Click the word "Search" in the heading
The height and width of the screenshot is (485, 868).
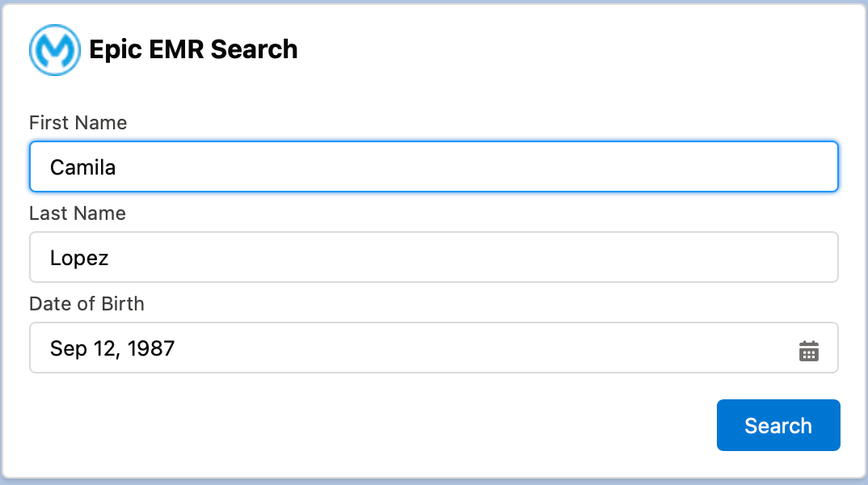[x=254, y=49]
